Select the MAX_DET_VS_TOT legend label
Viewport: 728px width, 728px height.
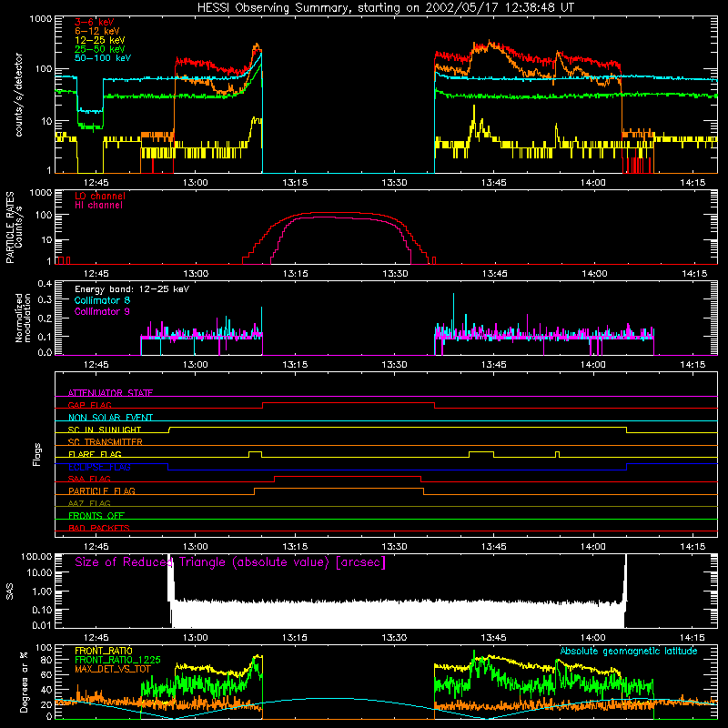point(113,669)
